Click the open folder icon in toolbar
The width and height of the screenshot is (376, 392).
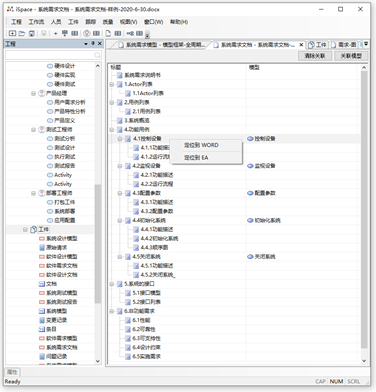(22, 33)
